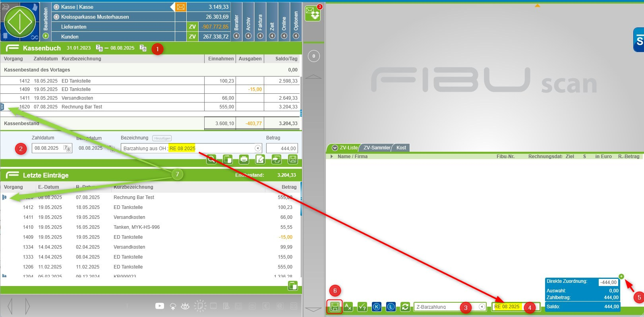Save the Kassenbuch entry with the disk icon
The width and height of the screenshot is (644, 317).
(293, 160)
